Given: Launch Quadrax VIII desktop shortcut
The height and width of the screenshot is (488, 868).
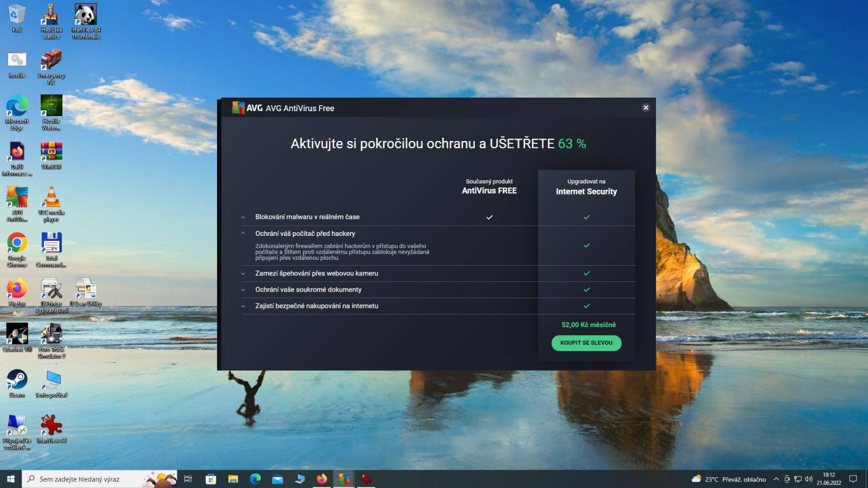Looking at the screenshot, I should tap(17, 338).
